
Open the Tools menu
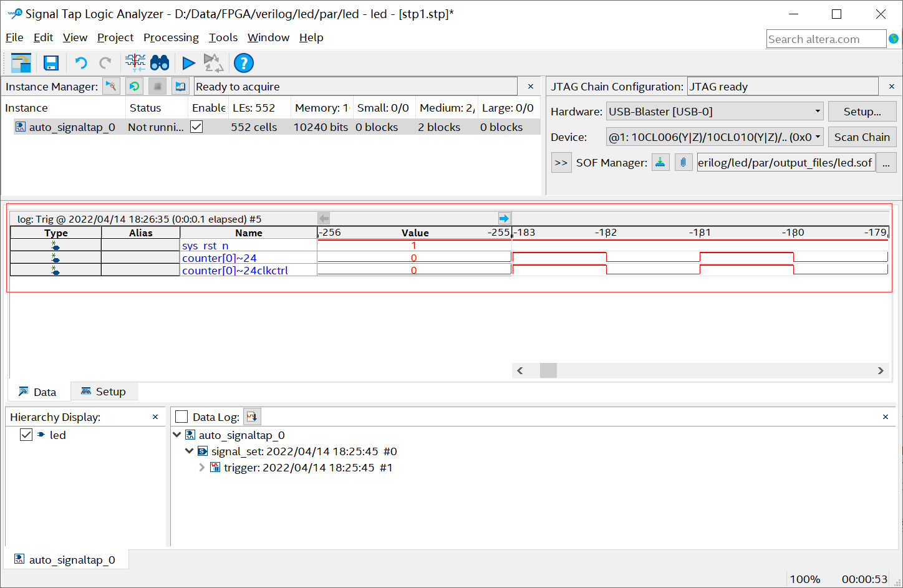click(x=223, y=37)
